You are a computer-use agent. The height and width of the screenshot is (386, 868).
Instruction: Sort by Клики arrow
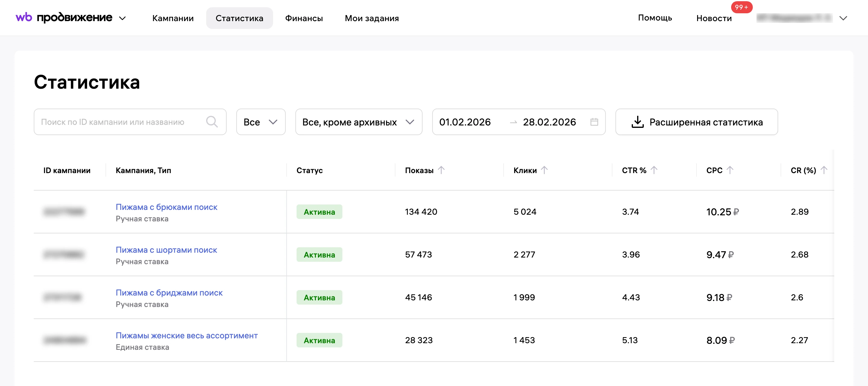[544, 170]
